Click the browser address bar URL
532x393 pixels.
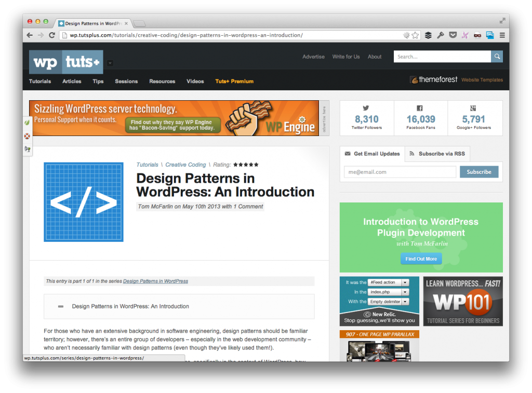coord(187,35)
